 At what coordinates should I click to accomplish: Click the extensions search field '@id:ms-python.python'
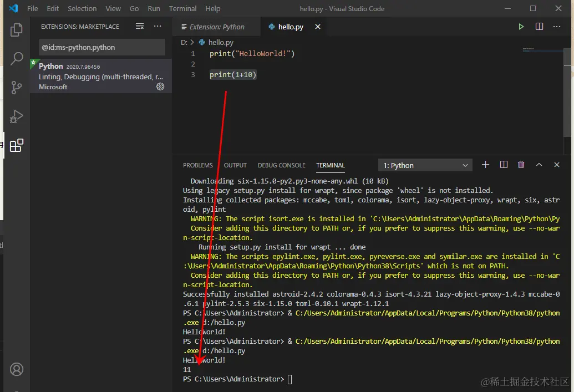(x=102, y=47)
